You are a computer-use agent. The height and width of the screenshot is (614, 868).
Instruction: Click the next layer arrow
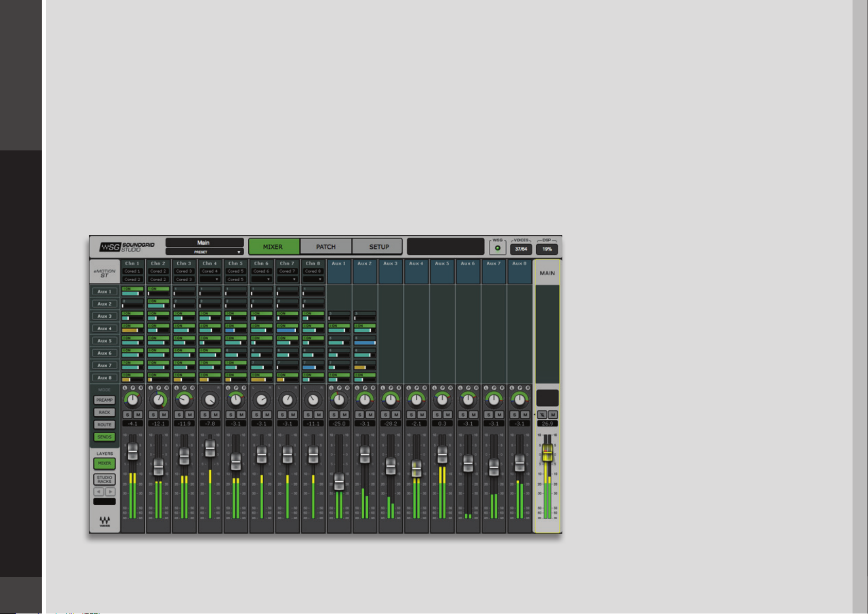[110, 491]
